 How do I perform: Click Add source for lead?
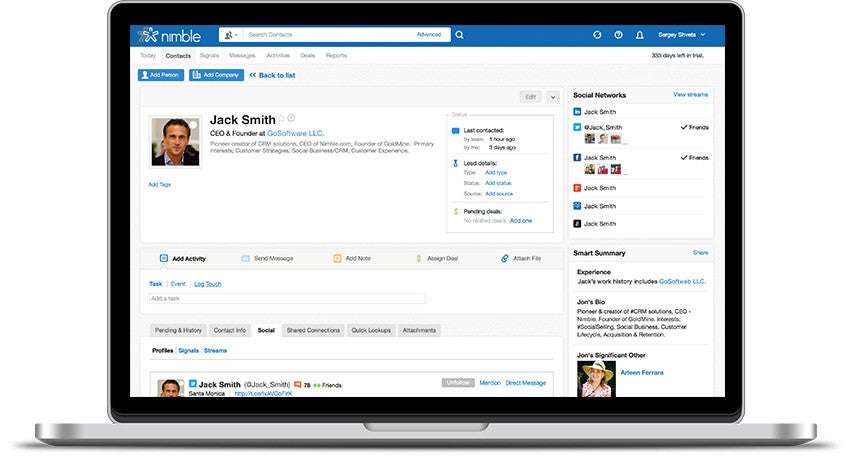point(499,194)
